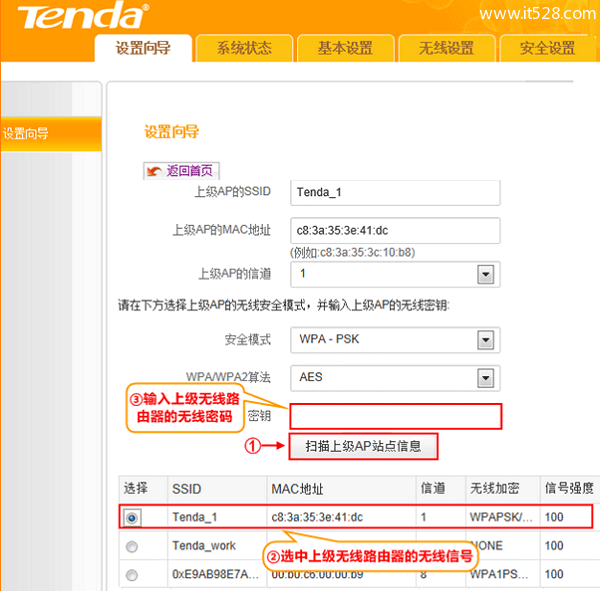
Task: Select the Tenda_work radio button
Action: 132,546
